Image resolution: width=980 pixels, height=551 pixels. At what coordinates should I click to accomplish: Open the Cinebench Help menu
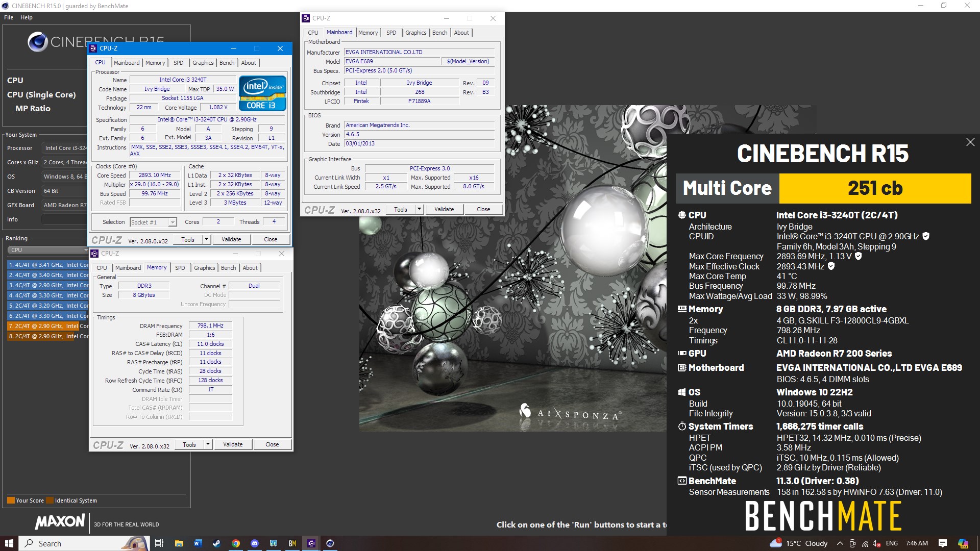(27, 17)
